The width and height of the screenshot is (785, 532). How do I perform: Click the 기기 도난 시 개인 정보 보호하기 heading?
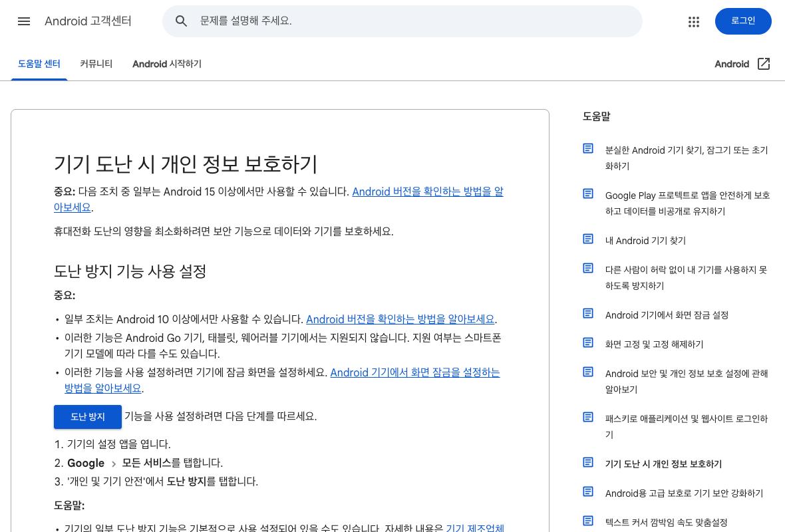pos(186,164)
